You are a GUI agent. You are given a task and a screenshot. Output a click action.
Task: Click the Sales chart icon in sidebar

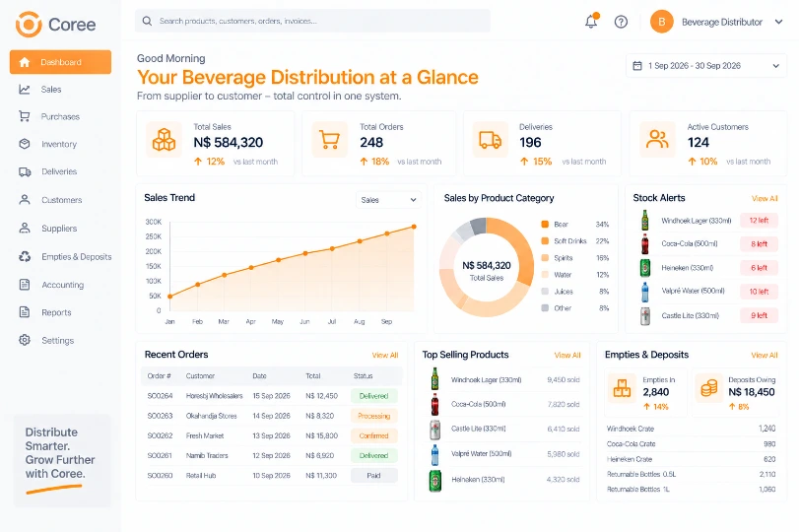25,90
